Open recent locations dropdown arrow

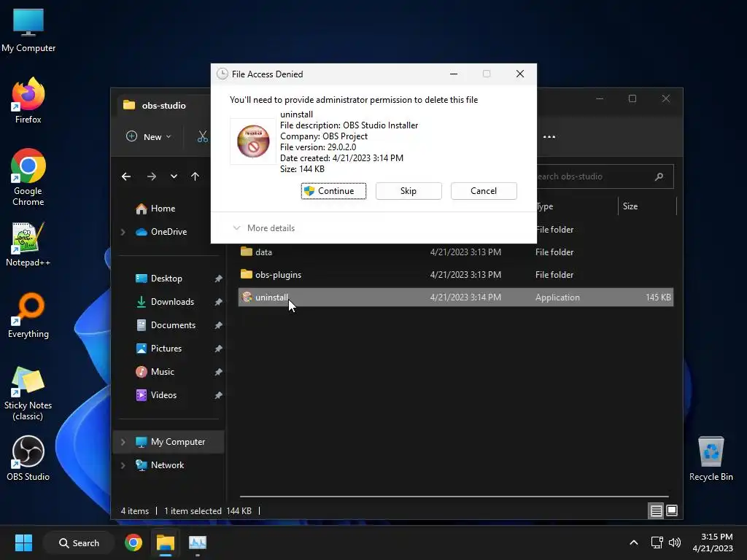(174, 176)
